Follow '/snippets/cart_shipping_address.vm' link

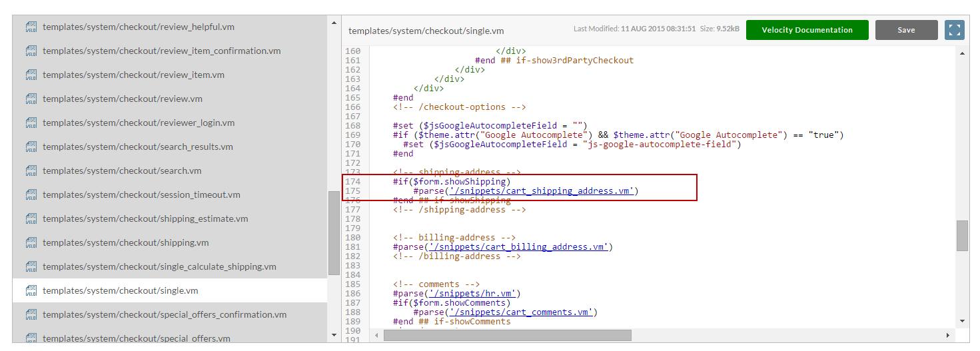coord(542,191)
